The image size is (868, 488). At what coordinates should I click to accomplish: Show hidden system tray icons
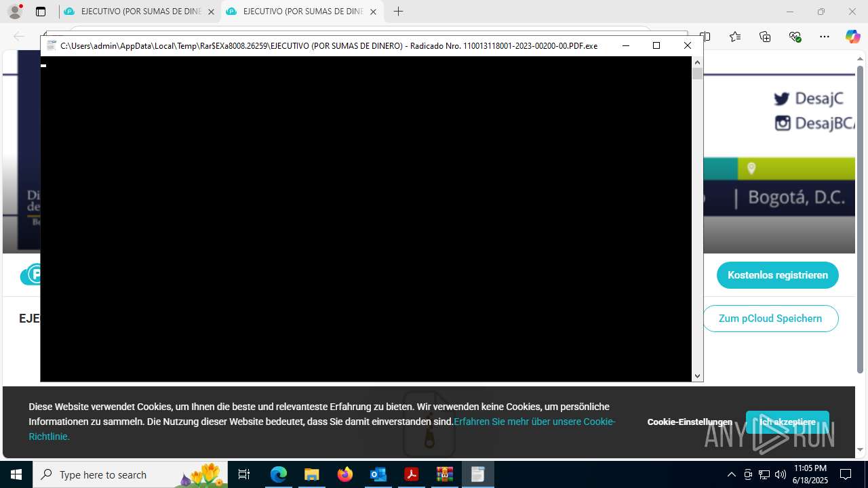coord(731,474)
